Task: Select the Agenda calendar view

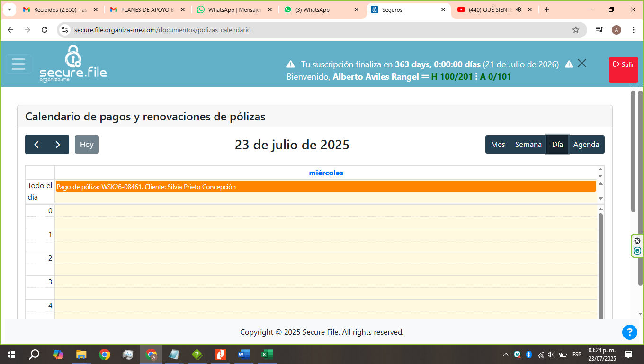Action: pyautogui.click(x=586, y=145)
